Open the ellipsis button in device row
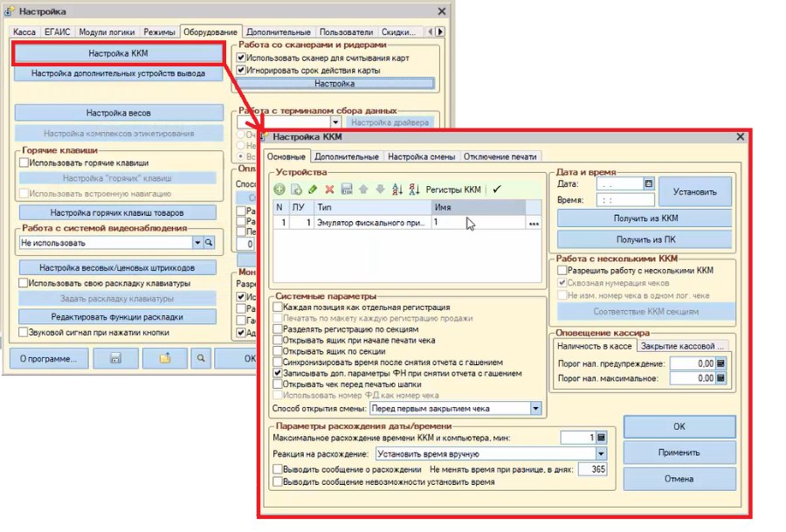This screenshot has height=532, width=786. click(x=534, y=223)
